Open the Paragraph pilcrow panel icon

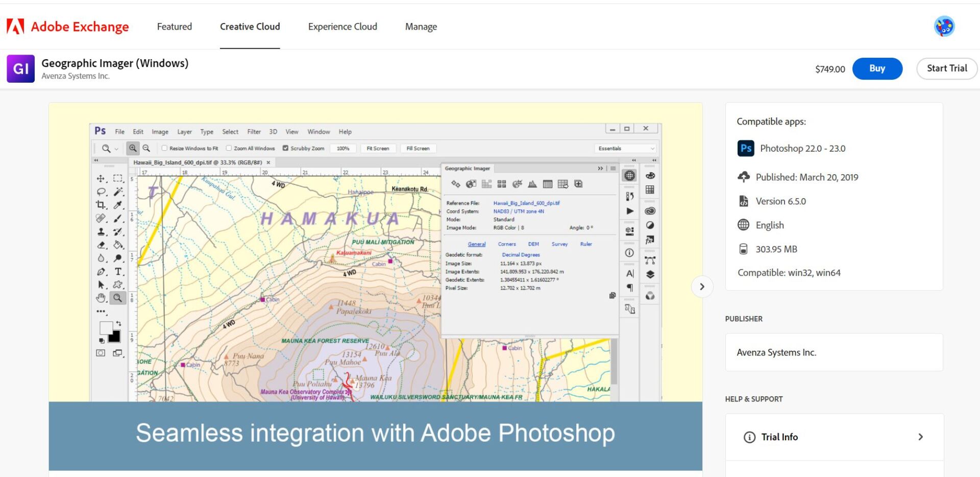click(x=630, y=288)
